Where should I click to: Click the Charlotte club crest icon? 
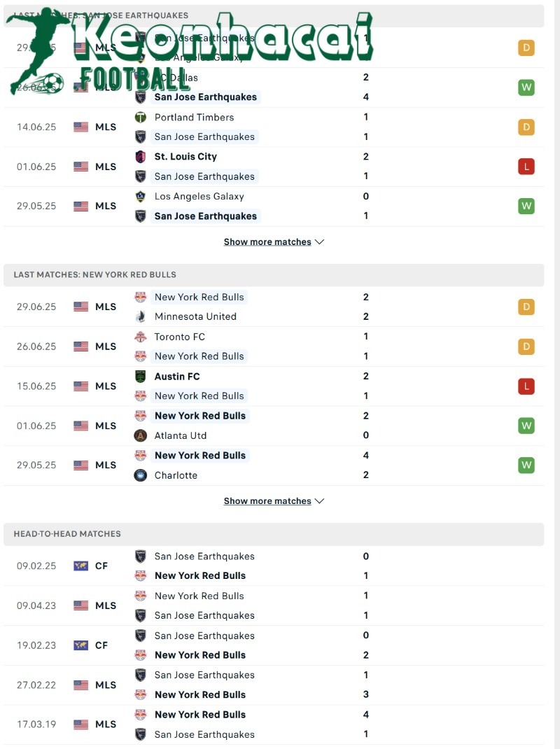[141, 475]
